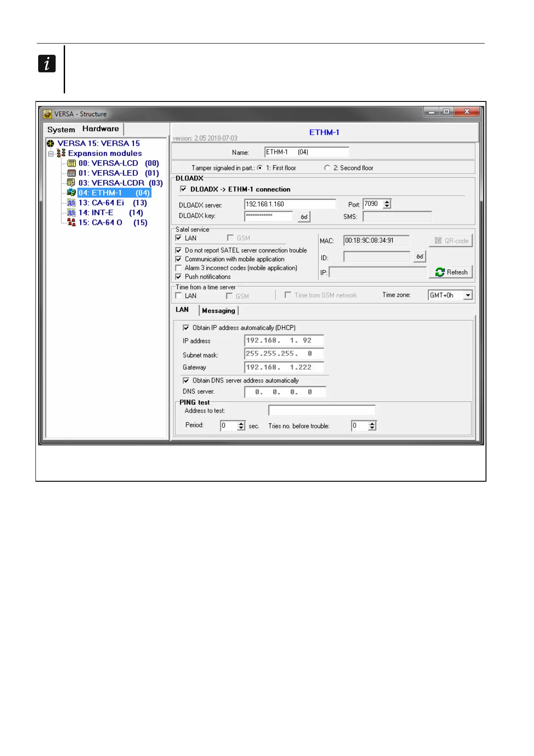Screen dimensions: 534x756
Task: Click the SMS field
Action: [x=397, y=217]
